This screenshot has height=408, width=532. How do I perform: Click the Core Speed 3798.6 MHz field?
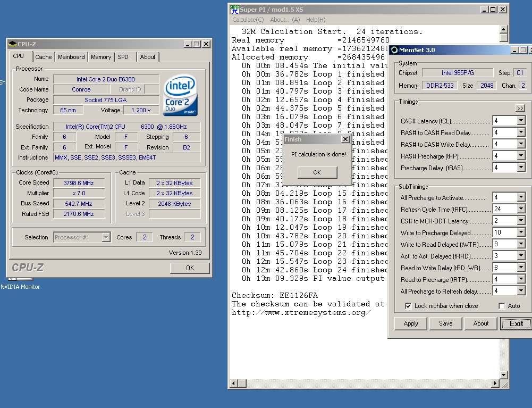[x=79, y=183]
